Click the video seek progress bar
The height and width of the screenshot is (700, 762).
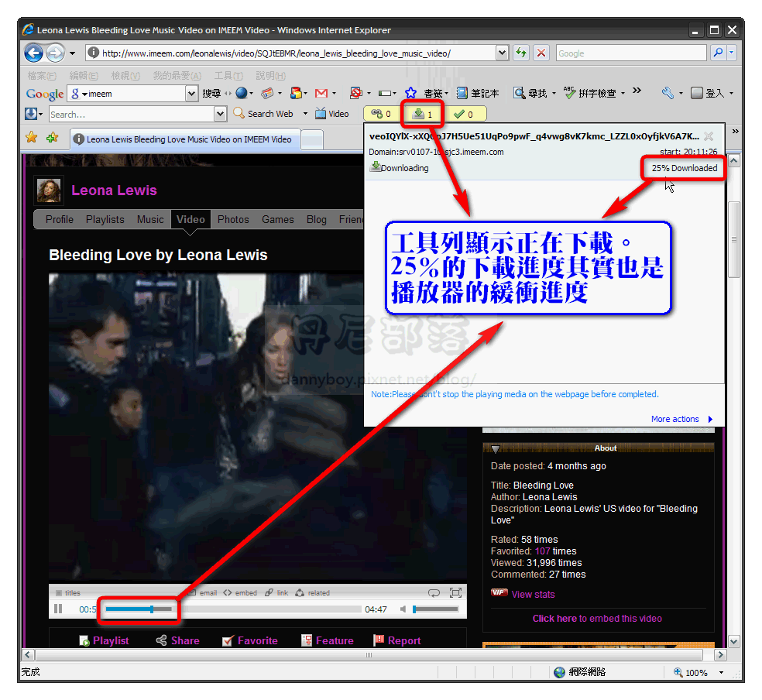[233, 609]
